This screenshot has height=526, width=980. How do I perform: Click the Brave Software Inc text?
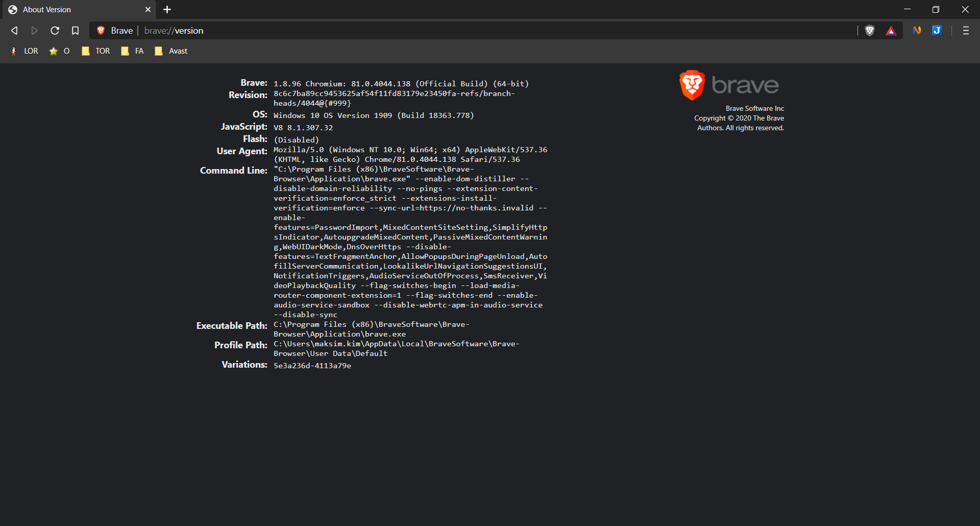click(755, 108)
